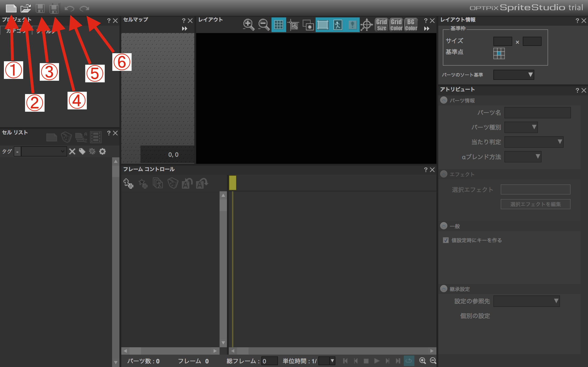Toggle grid display in layout toolbar
Image resolution: width=588 pixels, height=367 pixels.
pos(278,25)
